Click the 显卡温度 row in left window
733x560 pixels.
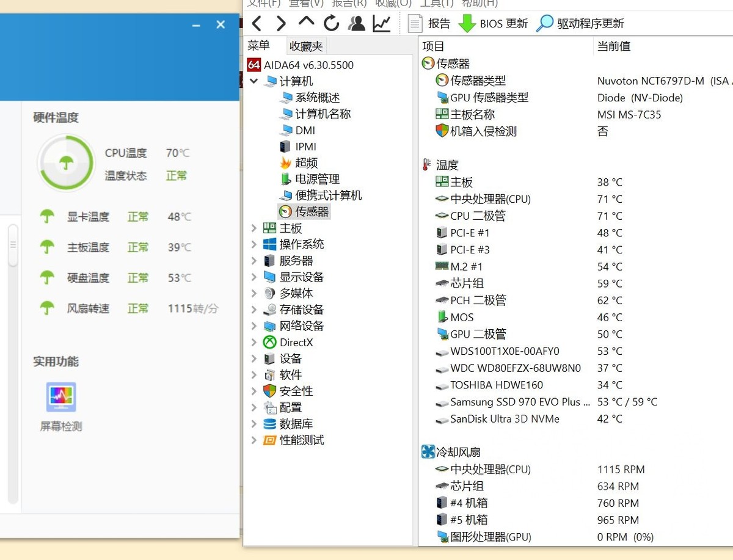coord(115,217)
